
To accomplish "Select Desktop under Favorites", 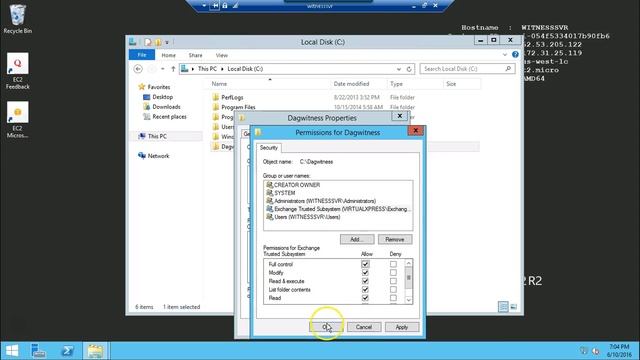I will click(x=162, y=97).
